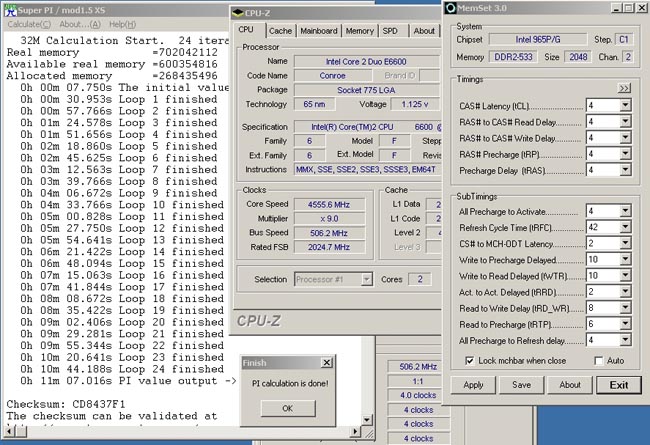
Task: Click the Rated FSB 2024.7 MHz field
Action: (329, 247)
